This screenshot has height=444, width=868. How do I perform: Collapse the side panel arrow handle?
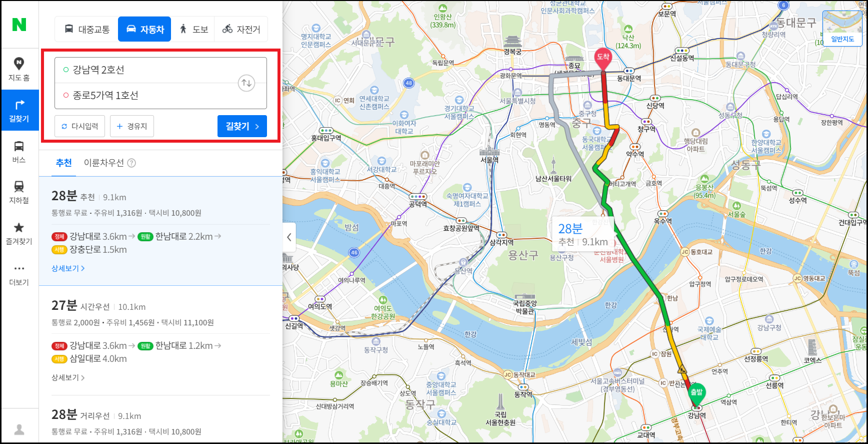289,237
